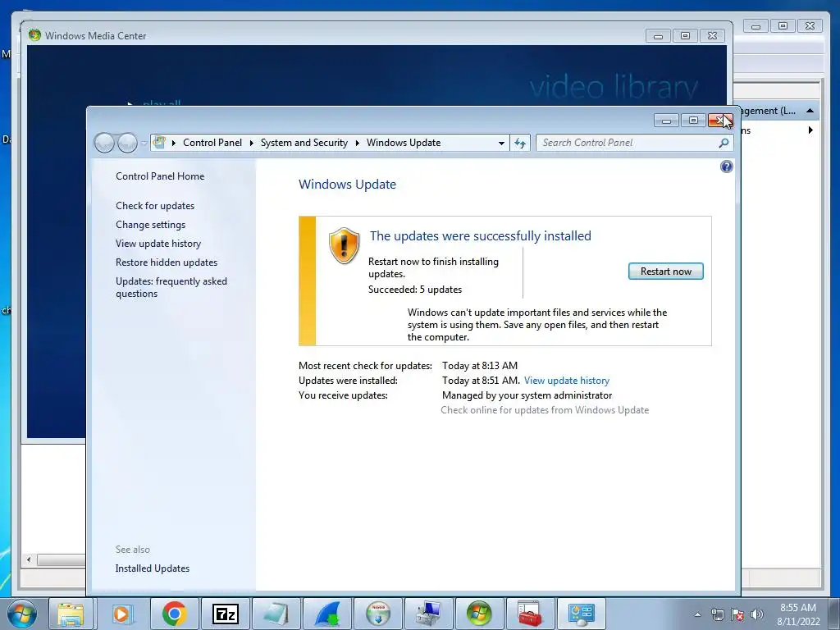Click the network tray icon
Screen dimensions: 840x630
coord(717,615)
